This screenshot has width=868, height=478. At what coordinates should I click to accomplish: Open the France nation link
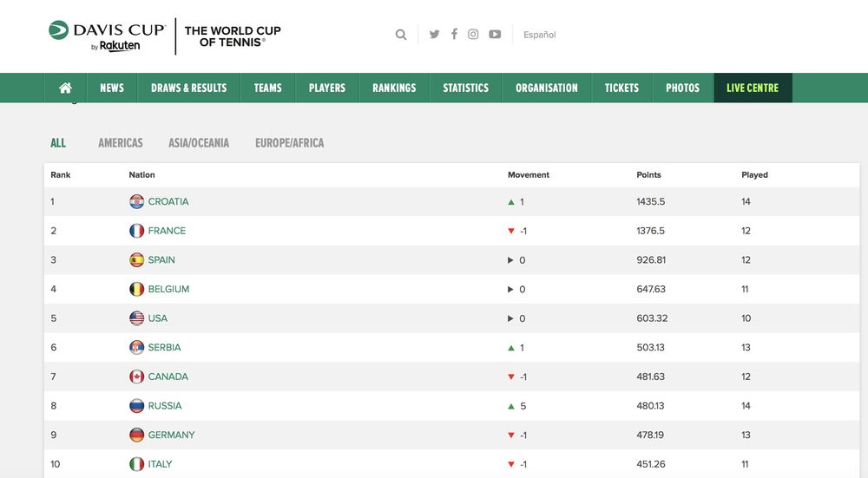pyautogui.click(x=167, y=231)
